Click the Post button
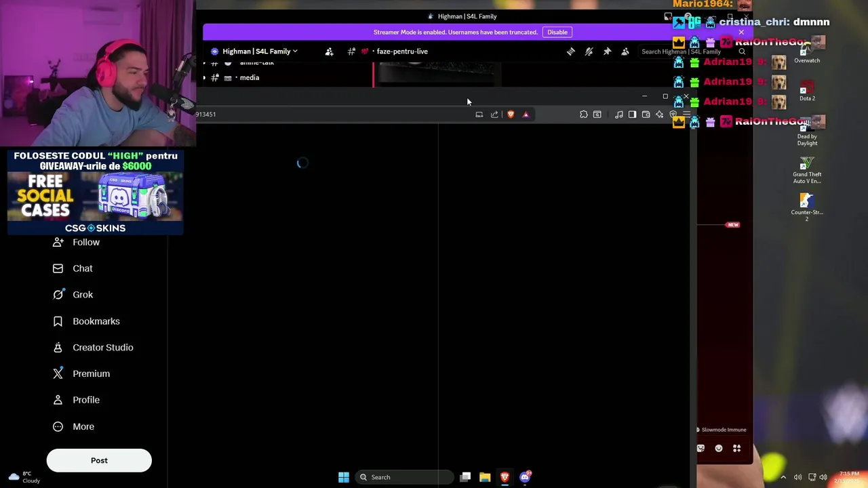The width and height of the screenshot is (868, 488). (x=99, y=460)
